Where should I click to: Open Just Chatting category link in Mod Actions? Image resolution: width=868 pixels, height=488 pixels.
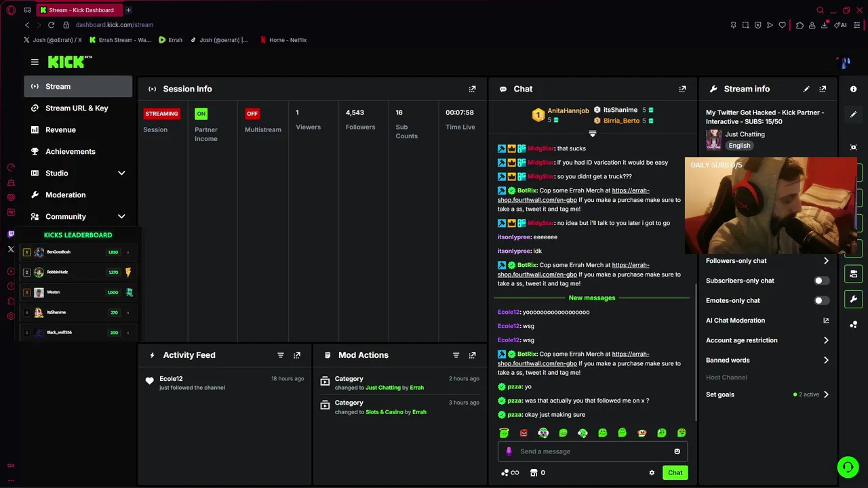(x=383, y=388)
